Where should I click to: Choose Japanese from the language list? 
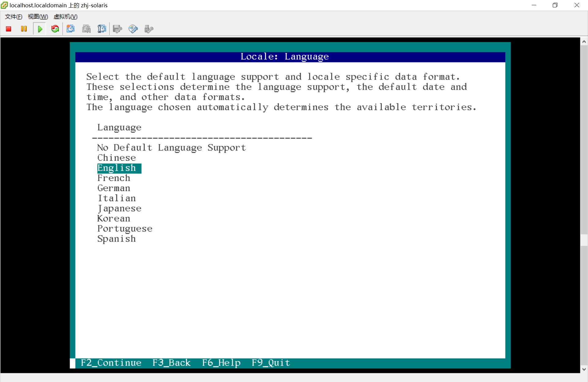pos(119,208)
